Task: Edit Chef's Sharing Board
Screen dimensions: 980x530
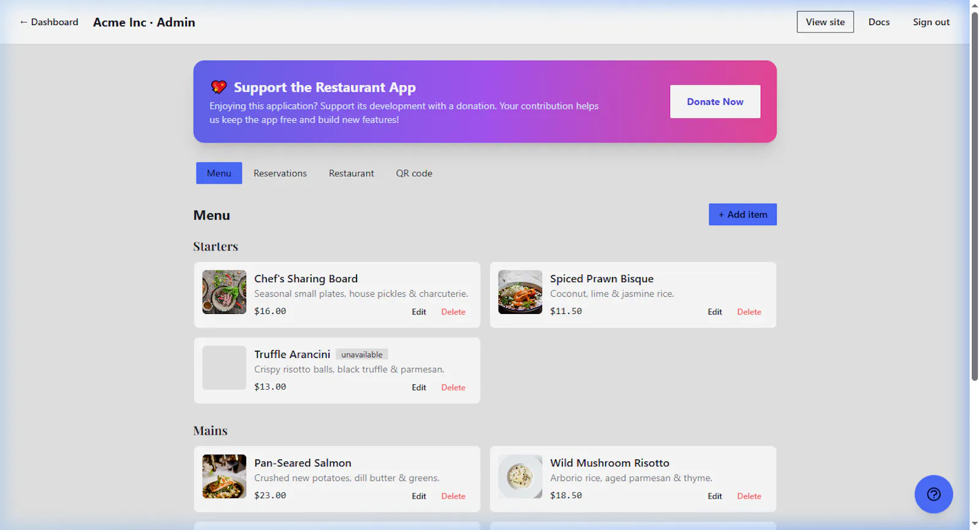Action: point(419,312)
